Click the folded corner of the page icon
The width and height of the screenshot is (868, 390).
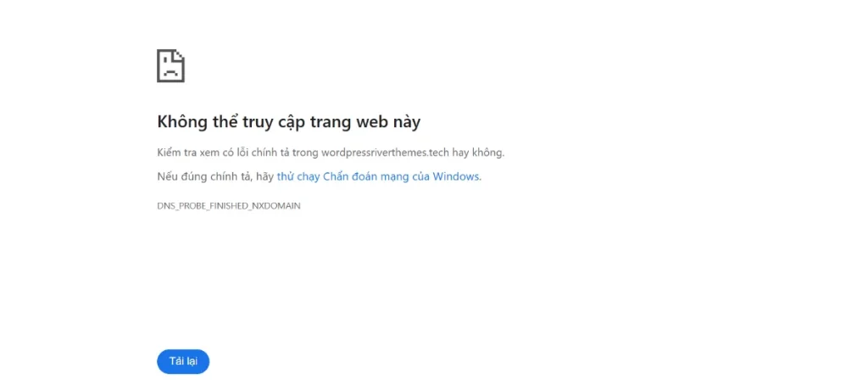(179, 55)
